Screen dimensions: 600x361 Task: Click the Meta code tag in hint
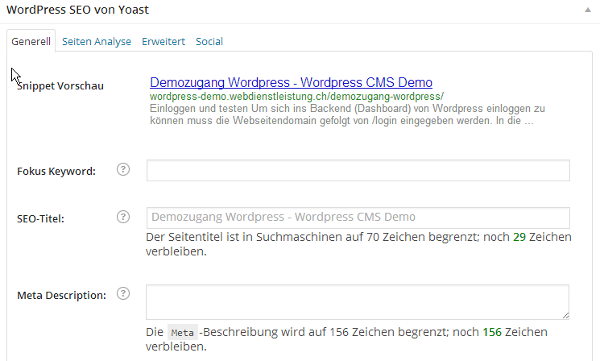182,332
